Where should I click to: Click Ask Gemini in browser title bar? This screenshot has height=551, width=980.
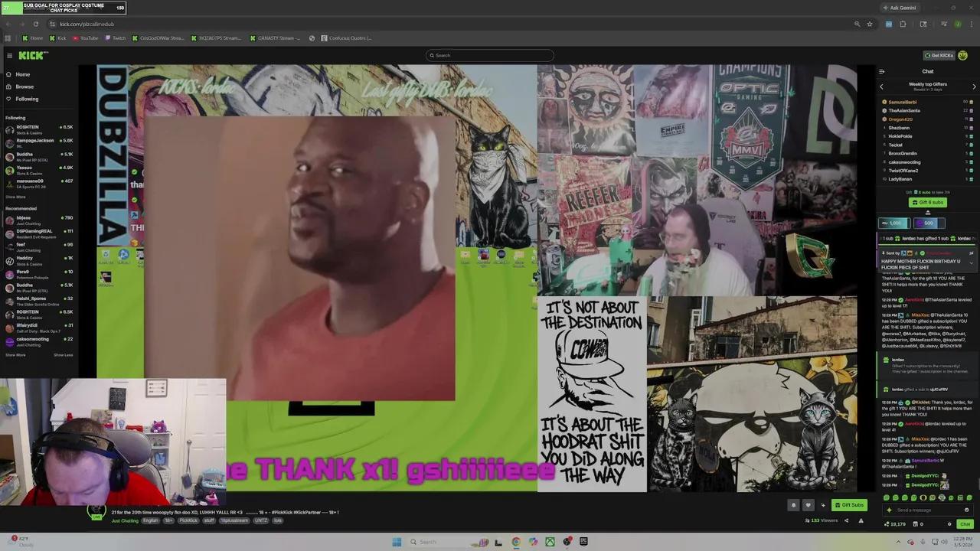[x=900, y=8]
